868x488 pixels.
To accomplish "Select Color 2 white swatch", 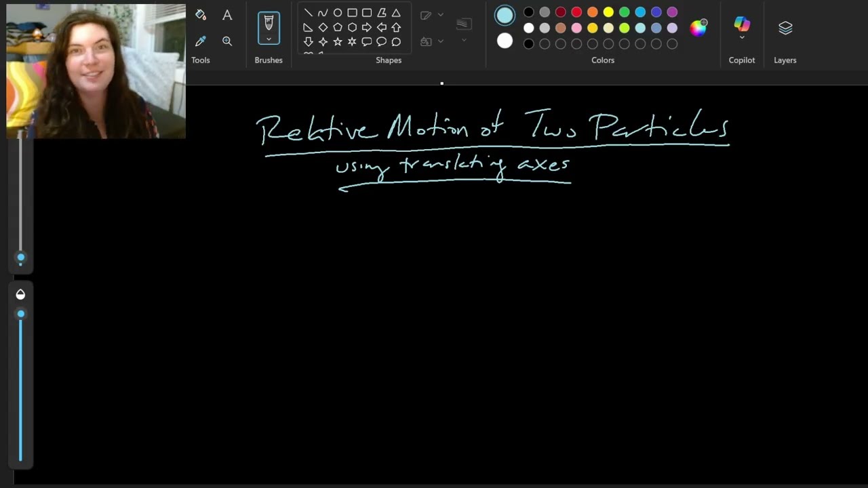I will [505, 41].
